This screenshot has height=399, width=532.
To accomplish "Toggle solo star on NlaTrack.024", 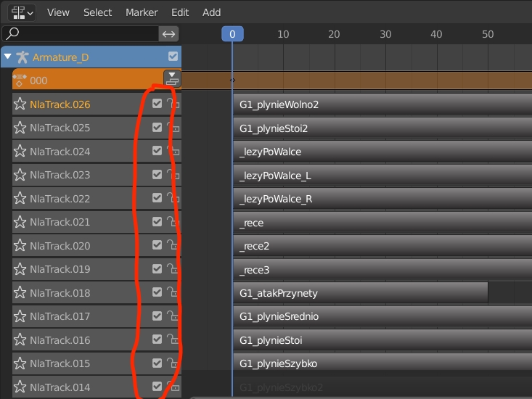I will 20,151.
